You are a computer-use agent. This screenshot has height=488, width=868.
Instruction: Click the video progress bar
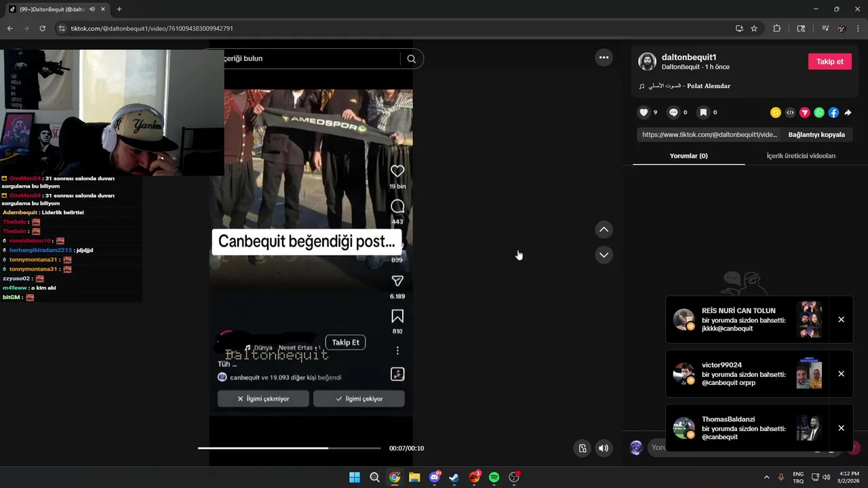[x=290, y=448]
